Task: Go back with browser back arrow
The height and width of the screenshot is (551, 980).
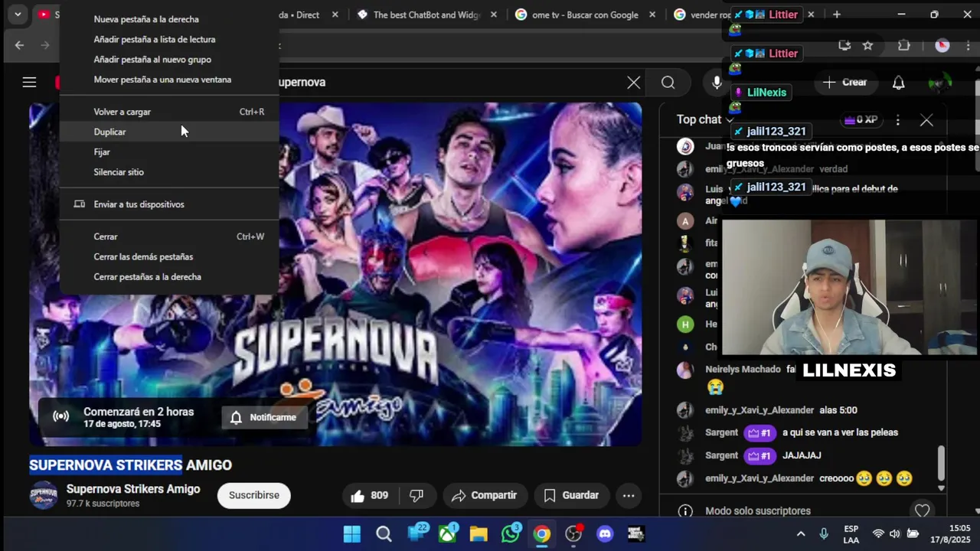Action: tap(19, 45)
